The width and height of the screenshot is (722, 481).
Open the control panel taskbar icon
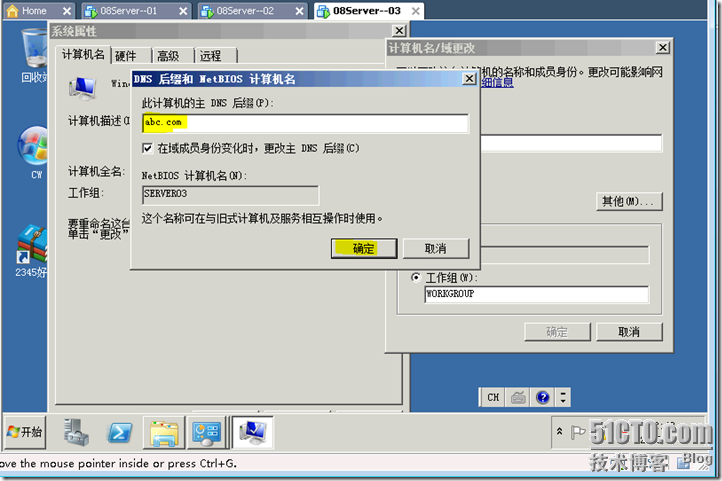click(x=206, y=432)
